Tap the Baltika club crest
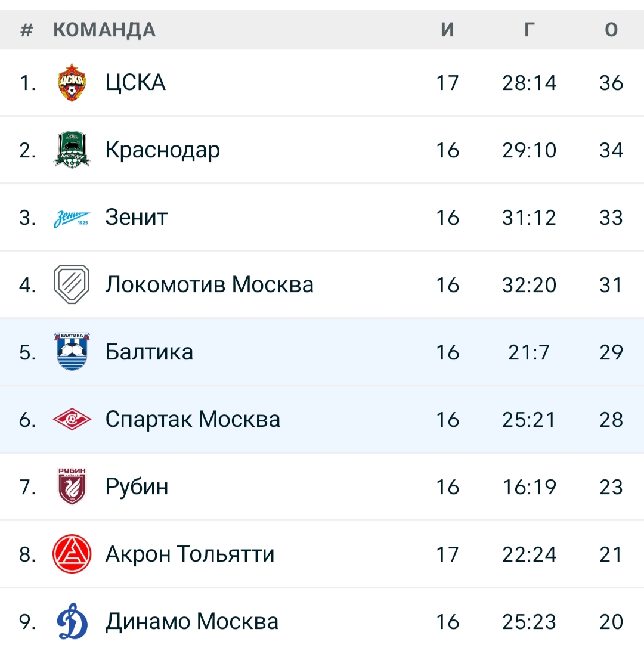Viewport: 644px width, 651px height. click(72, 351)
